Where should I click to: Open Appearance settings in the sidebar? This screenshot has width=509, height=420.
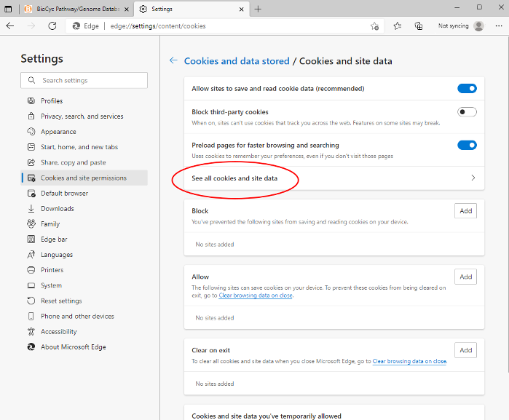coord(58,132)
